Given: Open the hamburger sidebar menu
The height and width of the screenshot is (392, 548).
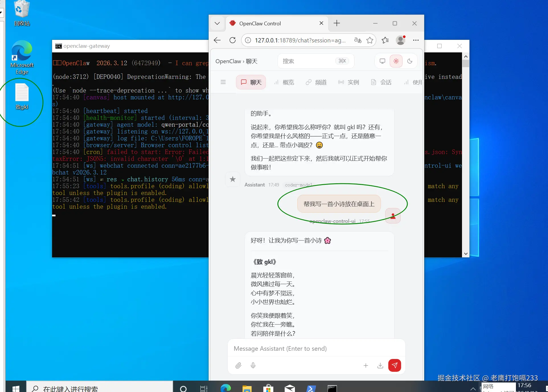Looking at the screenshot, I should tap(223, 82).
